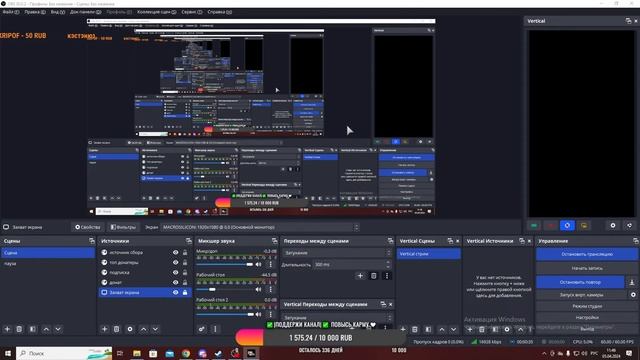Viewport: 640px width, 360px height.
Task: Save the replay with the download icon
Action: tap(632, 282)
